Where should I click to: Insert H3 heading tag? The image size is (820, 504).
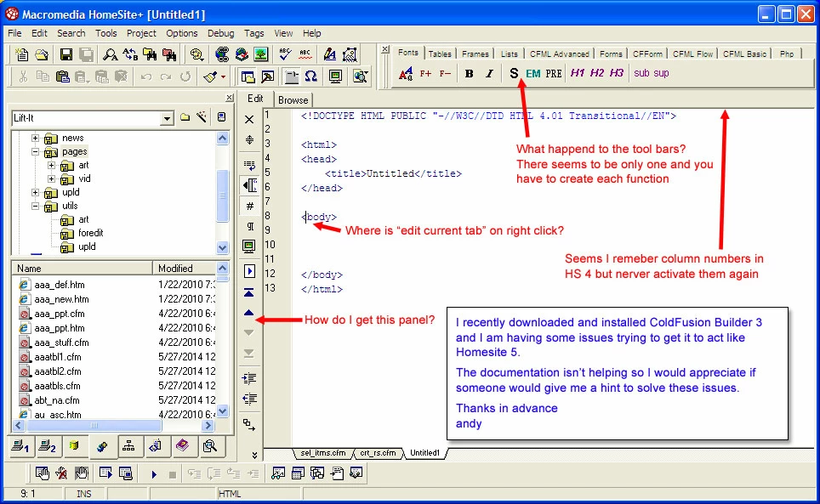point(617,73)
